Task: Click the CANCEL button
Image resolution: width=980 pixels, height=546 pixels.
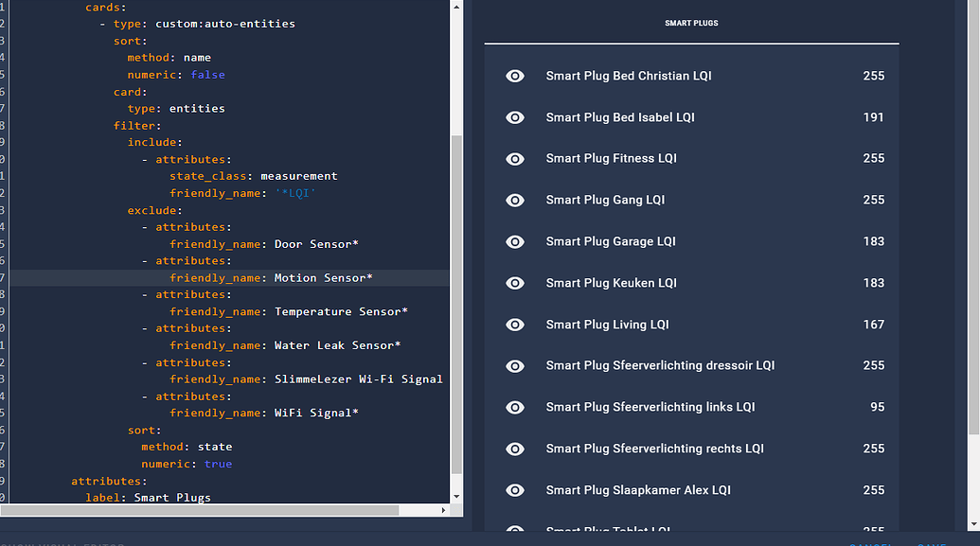Action: tap(872, 543)
